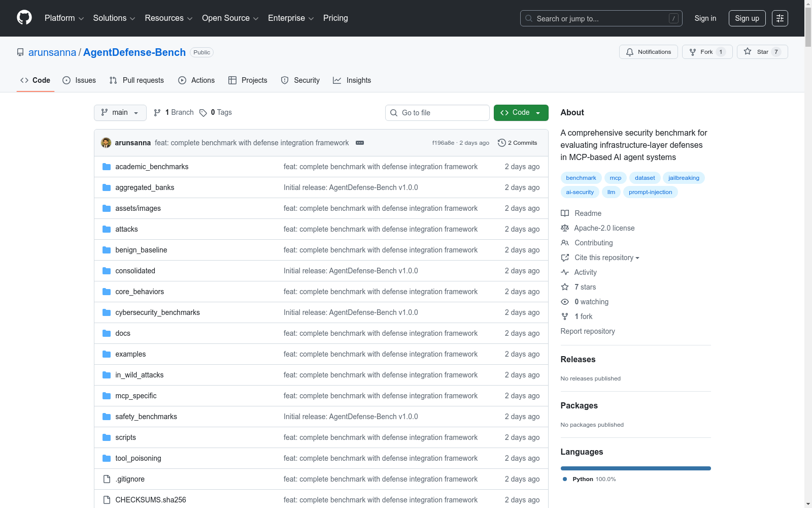812x508 pixels.
Task: Click folder icon for scripts row
Action: [107, 437]
